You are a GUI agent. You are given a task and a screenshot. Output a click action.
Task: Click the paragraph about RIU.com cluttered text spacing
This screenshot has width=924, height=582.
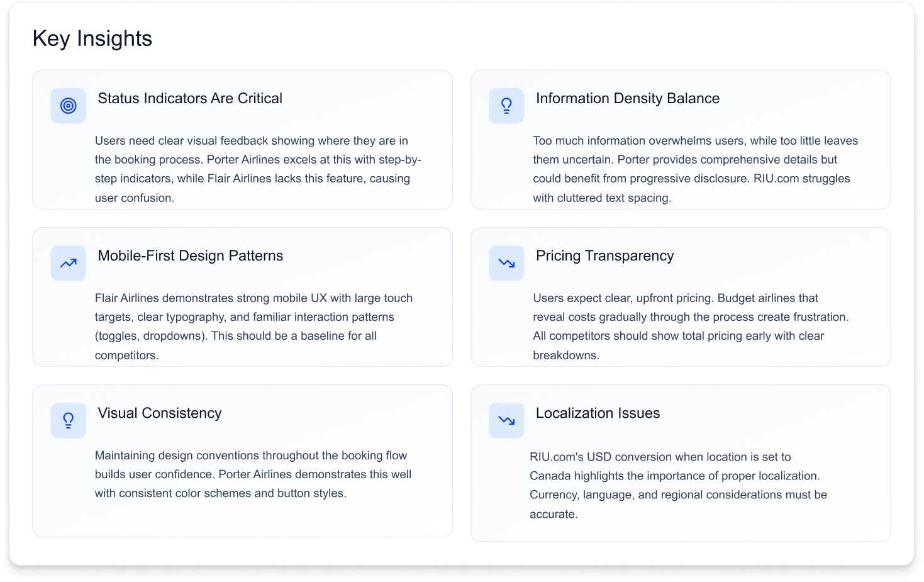coord(695,169)
